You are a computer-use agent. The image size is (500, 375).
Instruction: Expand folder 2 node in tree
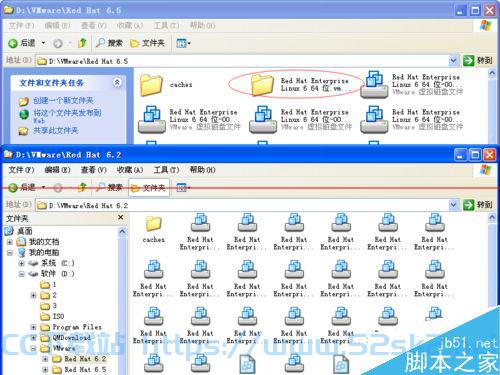point(33,295)
